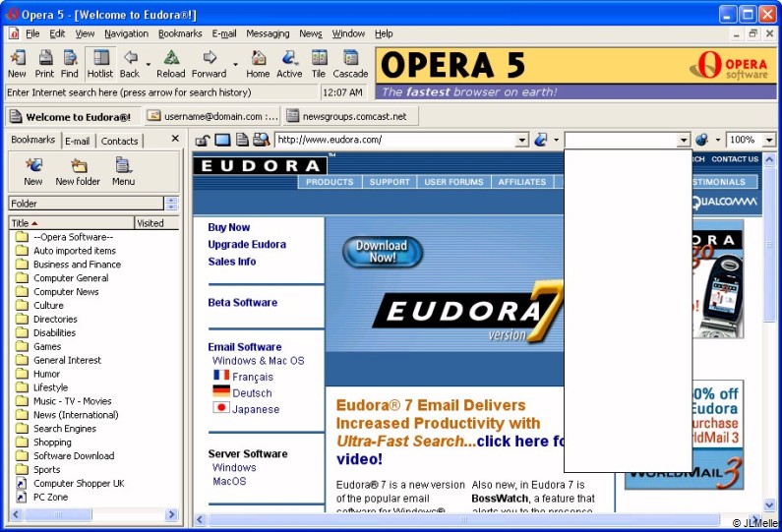
Task: Expand the search field dropdown arrow
Action: 684,141
